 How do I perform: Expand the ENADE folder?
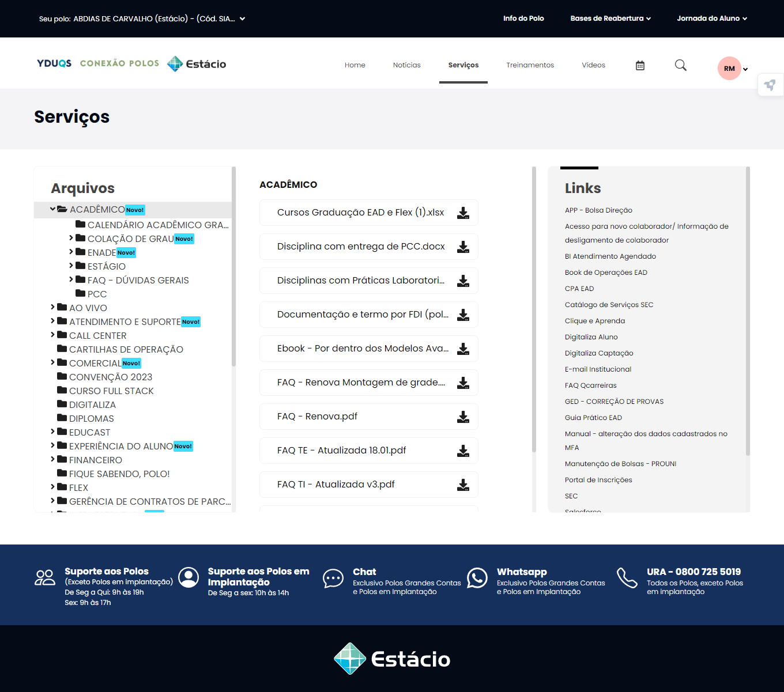pyautogui.click(x=71, y=252)
